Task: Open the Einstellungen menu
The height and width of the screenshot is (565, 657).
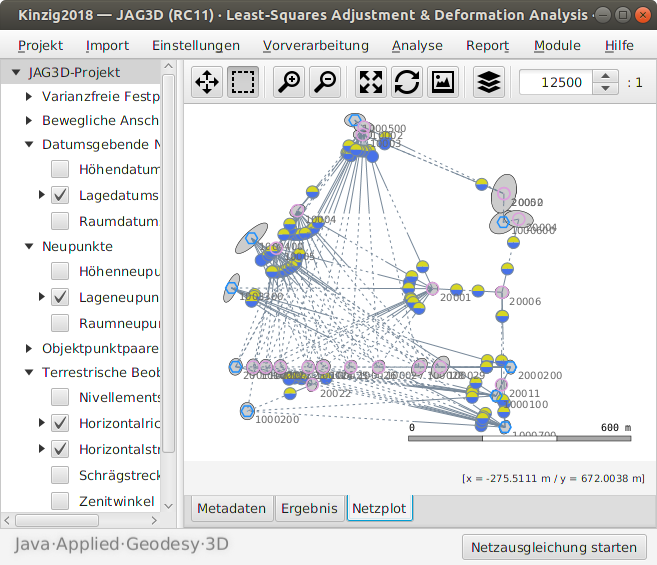Action: click(x=196, y=45)
